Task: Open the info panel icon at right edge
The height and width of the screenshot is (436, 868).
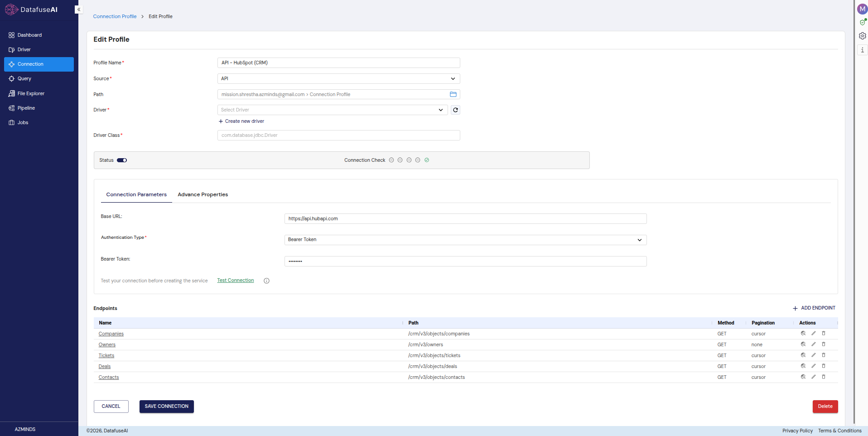Action: click(x=863, y=50)
